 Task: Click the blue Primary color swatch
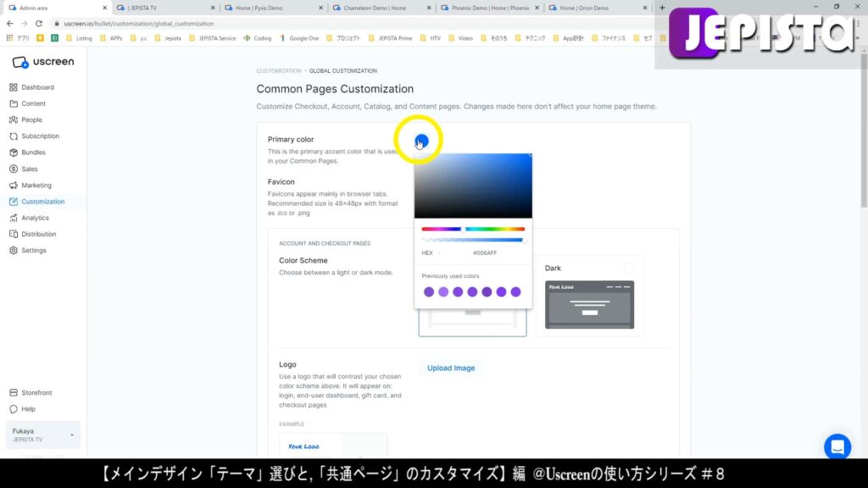421,141
